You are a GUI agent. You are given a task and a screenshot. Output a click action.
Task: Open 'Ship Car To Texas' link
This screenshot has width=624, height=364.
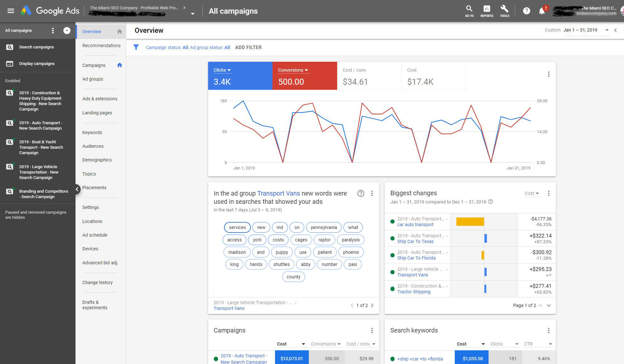click(x=415, y=241)
